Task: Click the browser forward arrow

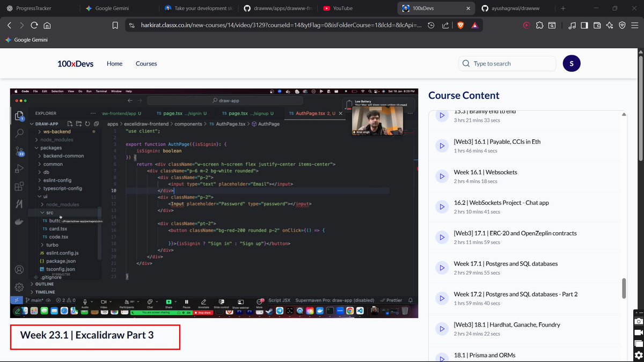Action: (x=22, y=25)
